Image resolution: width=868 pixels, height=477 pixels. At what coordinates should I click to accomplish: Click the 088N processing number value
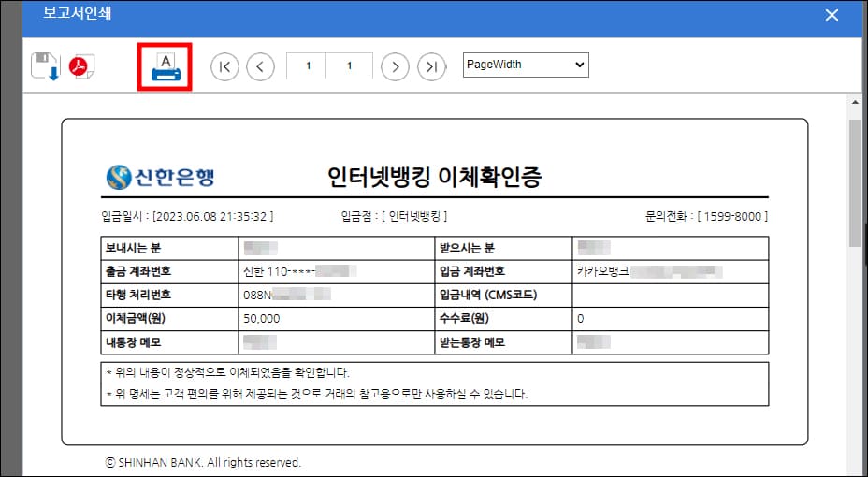click(287, 295)
